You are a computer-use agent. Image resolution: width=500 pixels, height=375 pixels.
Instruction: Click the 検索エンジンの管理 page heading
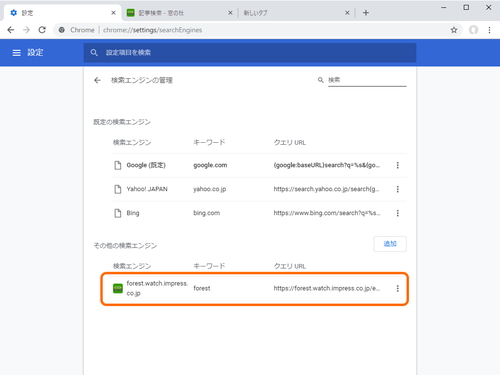coord(142,80)
